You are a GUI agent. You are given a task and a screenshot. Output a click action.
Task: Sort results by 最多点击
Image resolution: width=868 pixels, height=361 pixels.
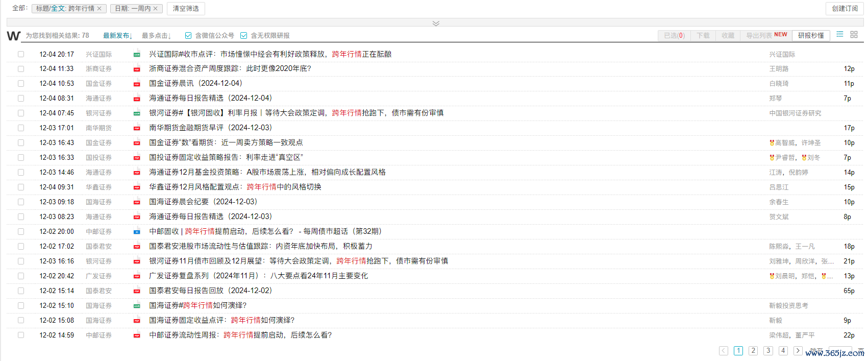click(x=157, y=36)
